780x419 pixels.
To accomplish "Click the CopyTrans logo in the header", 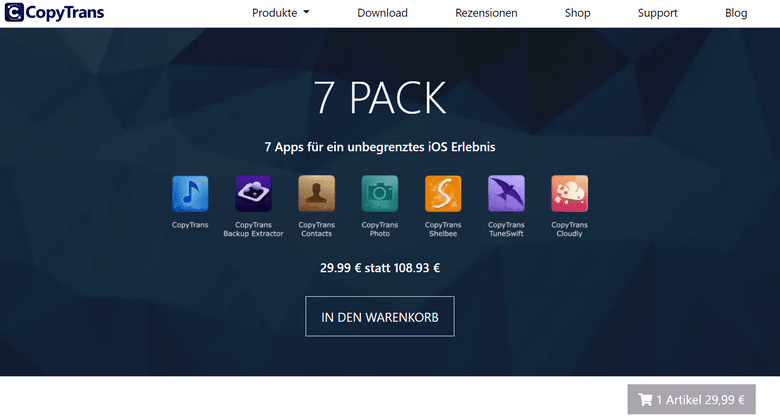I will 55,12.
